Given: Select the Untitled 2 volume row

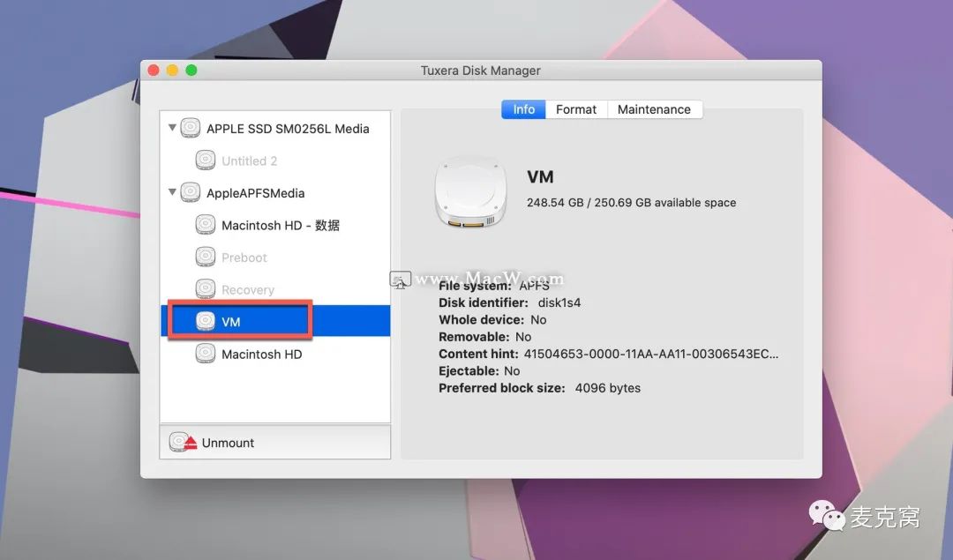Looking at the screenshot, I should click(x=275, y=161).
